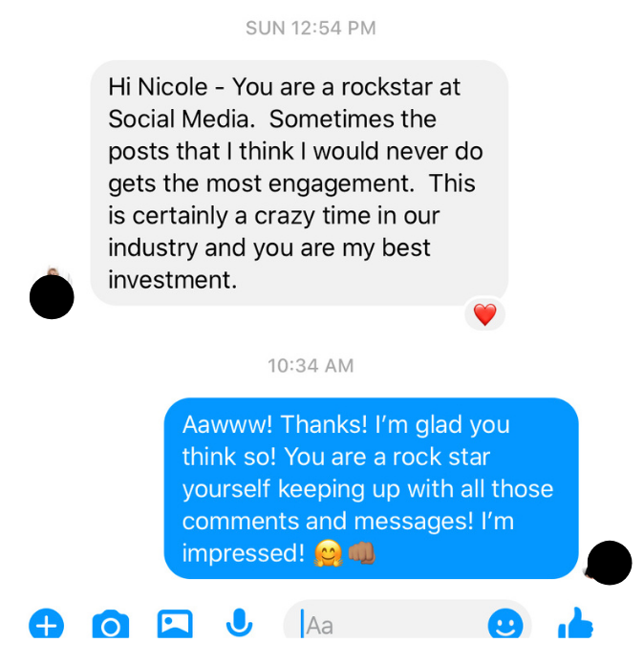Viewport: 644px width, 664px height.
Task: Open the plus more-actions menu
Action: [x=46, y=624]
